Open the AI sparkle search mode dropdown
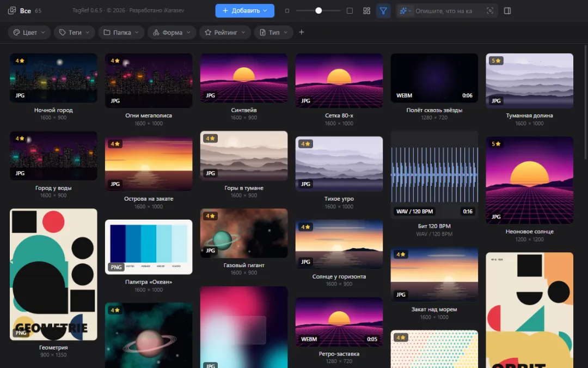This screenshot has width=588, height=368. [x=406, y=11]
